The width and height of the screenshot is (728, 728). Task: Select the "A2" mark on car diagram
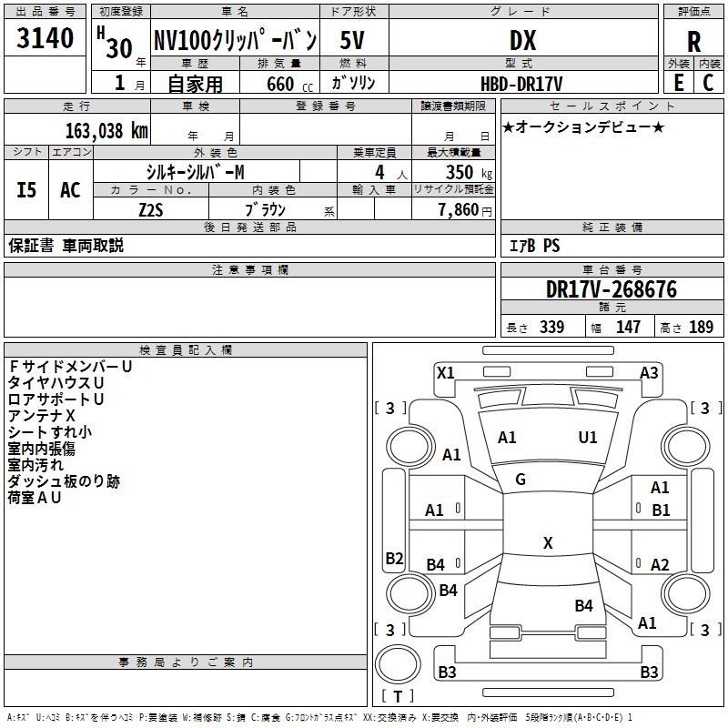click(660, 564)
